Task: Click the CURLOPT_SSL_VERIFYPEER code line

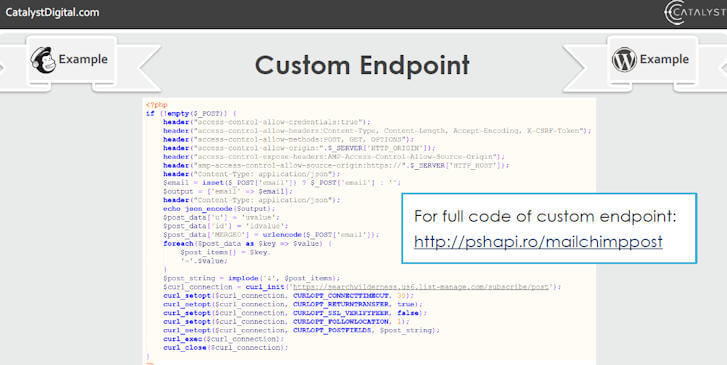Action: coord(295,313)
